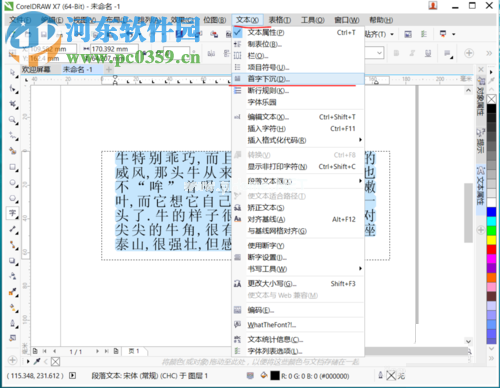Click the vertical scrollbar up arrow
Screen dimensions: 500x388
point(468,90)
